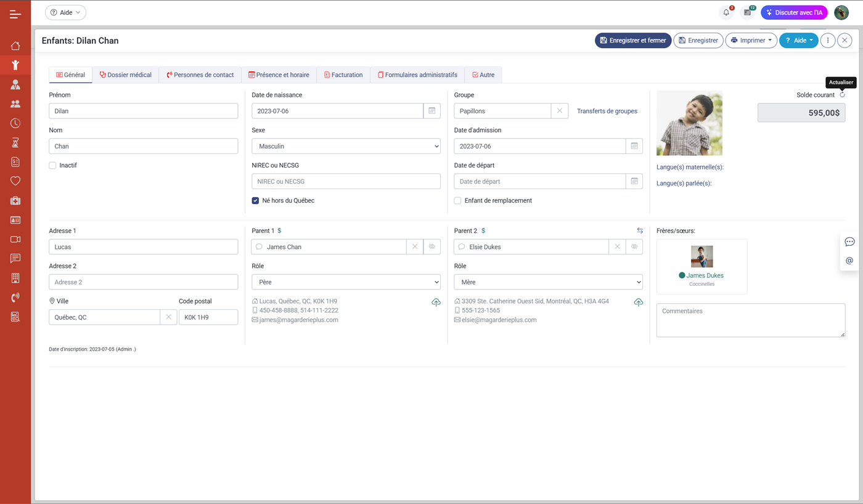The height and width of the screenshot is (504, 863).
Task: Check the Inactif checkbox
Action: coord(52,166)
